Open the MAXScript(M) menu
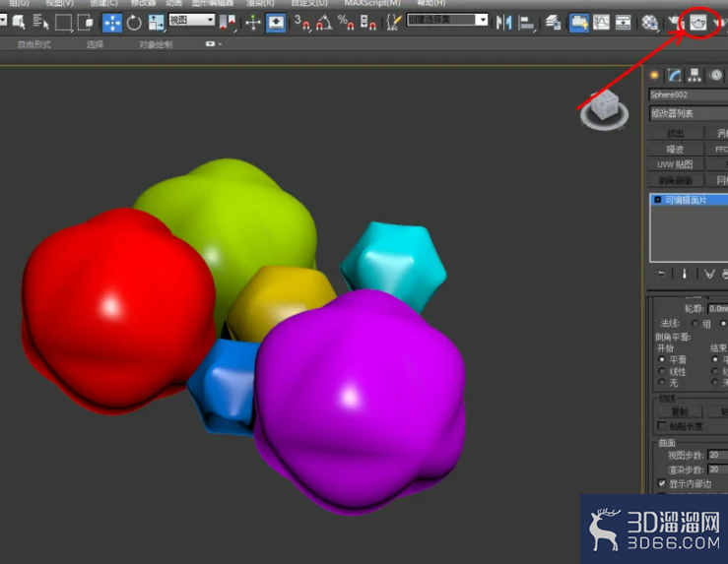728x564 pixels. point(372,3)
